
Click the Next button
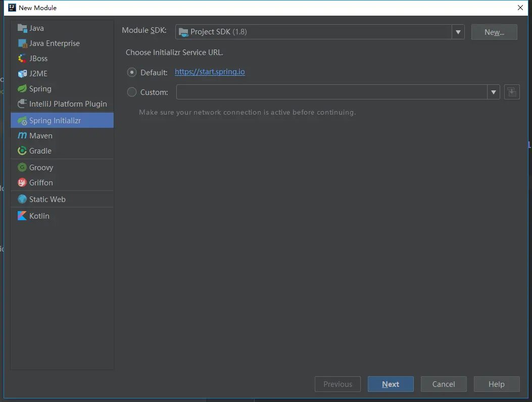coord(391,384)
